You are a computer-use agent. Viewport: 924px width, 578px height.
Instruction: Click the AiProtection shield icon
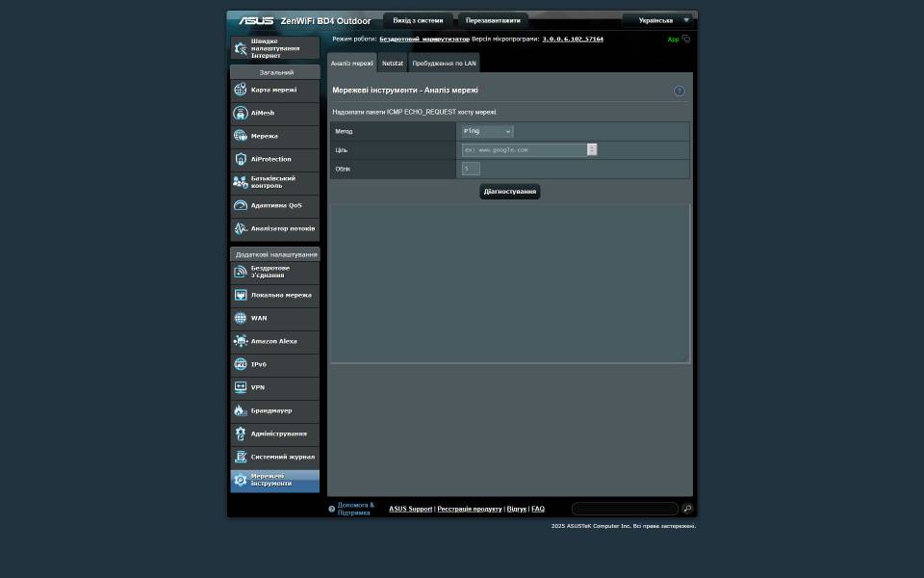(x=241, y=159)
